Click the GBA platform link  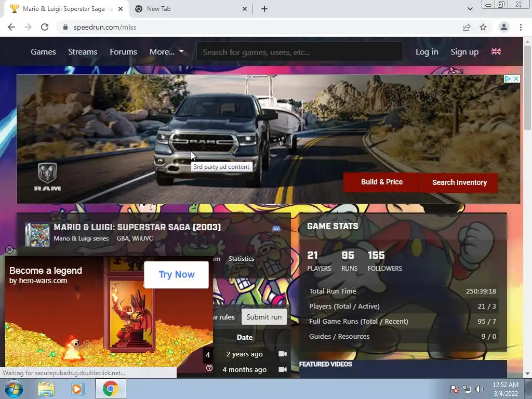[x=122, y=238]
